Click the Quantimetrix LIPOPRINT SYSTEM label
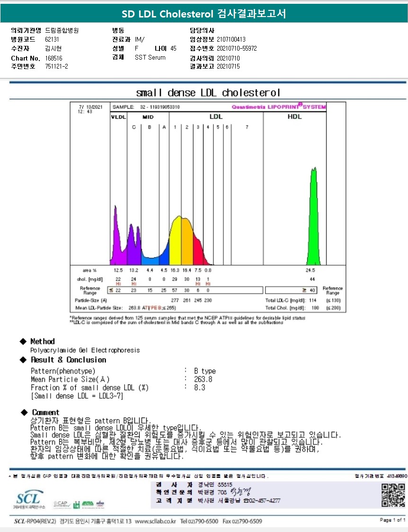This screenshot has height=532, width=408. 278,107
